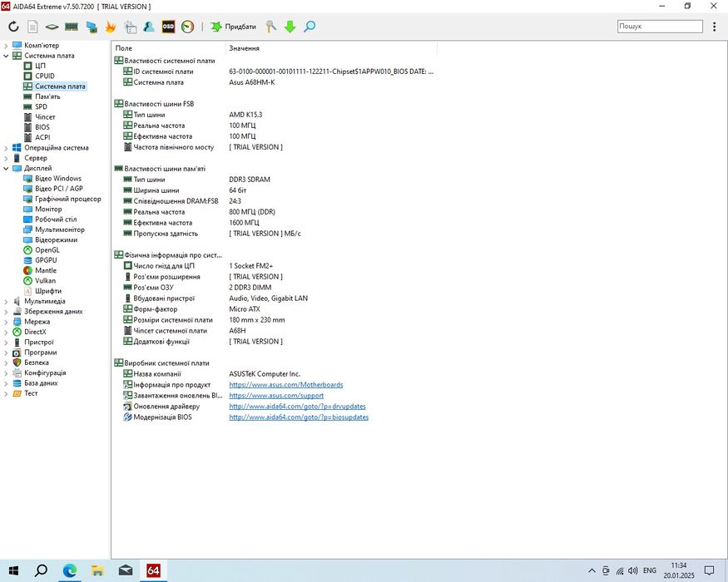
Task: Click into the Пошук search field
Action: (x=660, y=27)
